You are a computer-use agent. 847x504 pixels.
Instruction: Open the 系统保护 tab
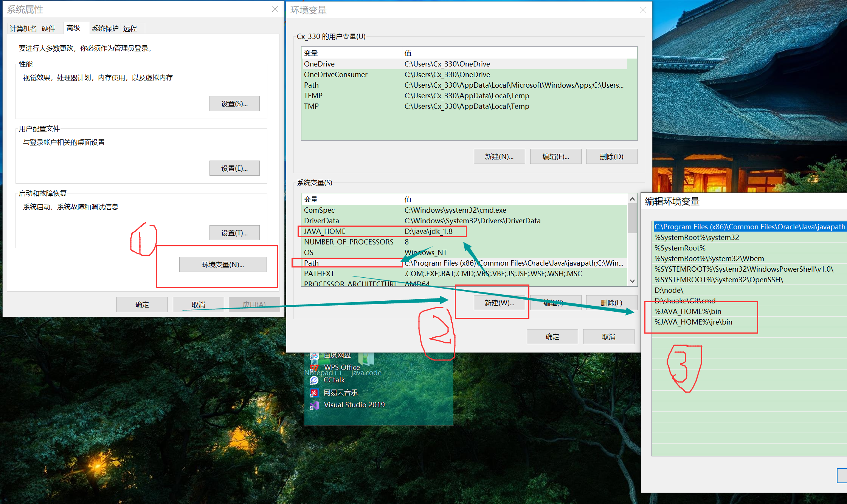click(105, 28)
